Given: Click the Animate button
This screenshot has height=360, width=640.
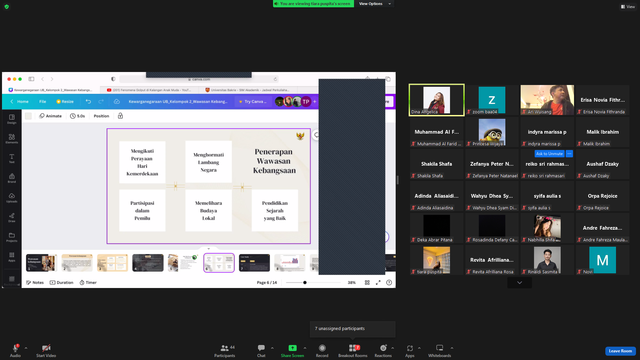Looking at the screenshot, I should 50,116.
